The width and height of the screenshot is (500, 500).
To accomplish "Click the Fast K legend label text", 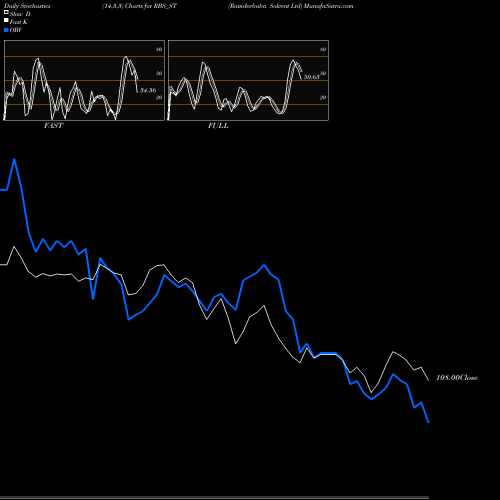I will coord(19,22).
